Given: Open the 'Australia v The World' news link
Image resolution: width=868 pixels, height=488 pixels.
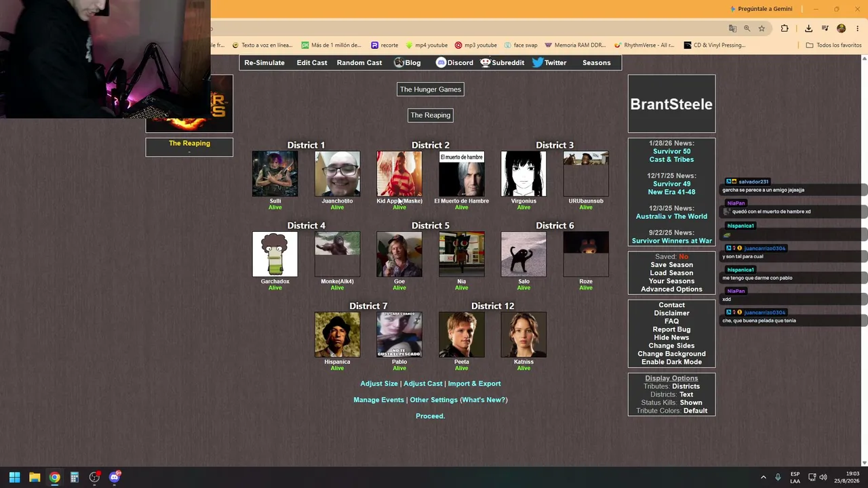Looking at the screenshot, I should [x=671, y=216].
